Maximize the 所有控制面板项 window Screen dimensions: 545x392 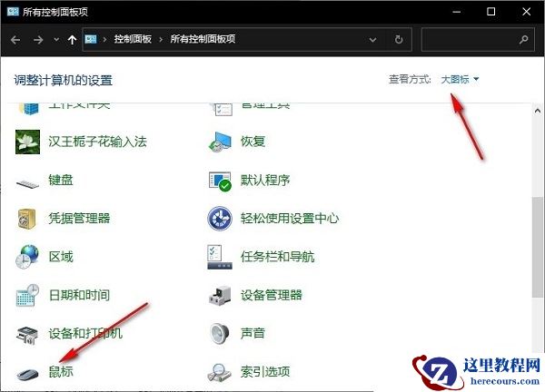click(x=490, y=12)
